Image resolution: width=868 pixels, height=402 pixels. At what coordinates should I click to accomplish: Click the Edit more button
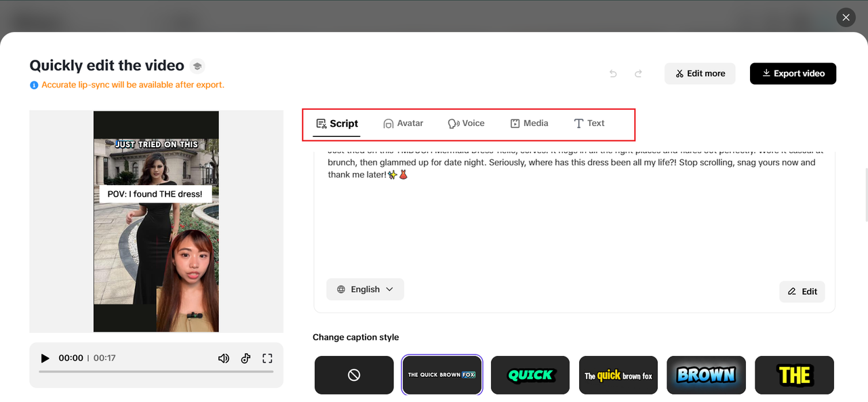700,73
